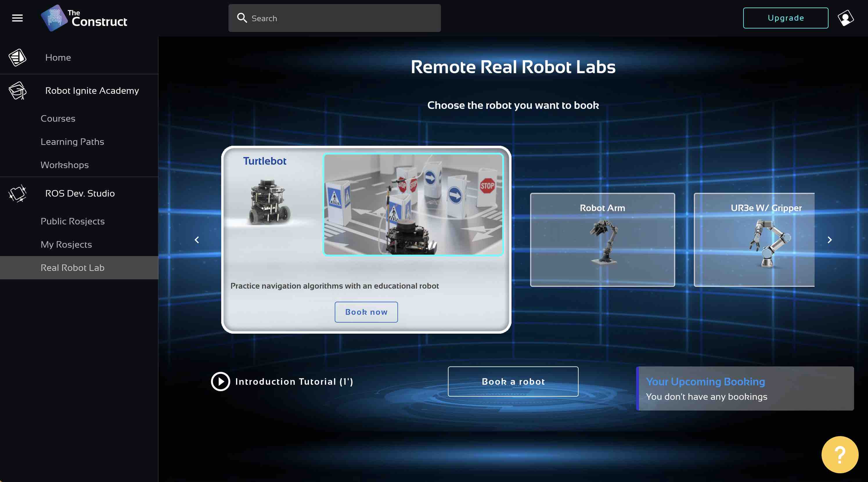The height and width of the screenshot is (482, 868).
Task: Go to Public Rosjects
Action: 73,222
